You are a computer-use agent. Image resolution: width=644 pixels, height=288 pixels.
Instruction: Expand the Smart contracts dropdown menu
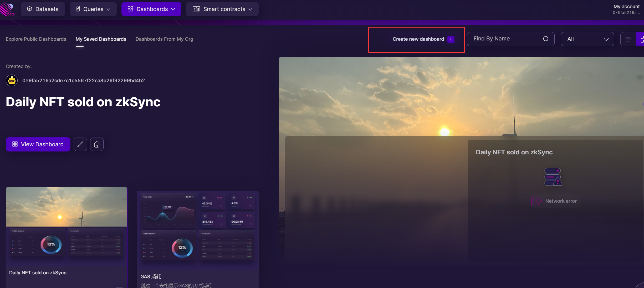point(222,9)
